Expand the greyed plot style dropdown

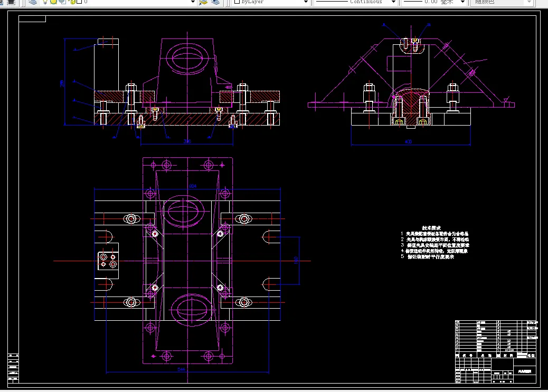click(530, 2)
